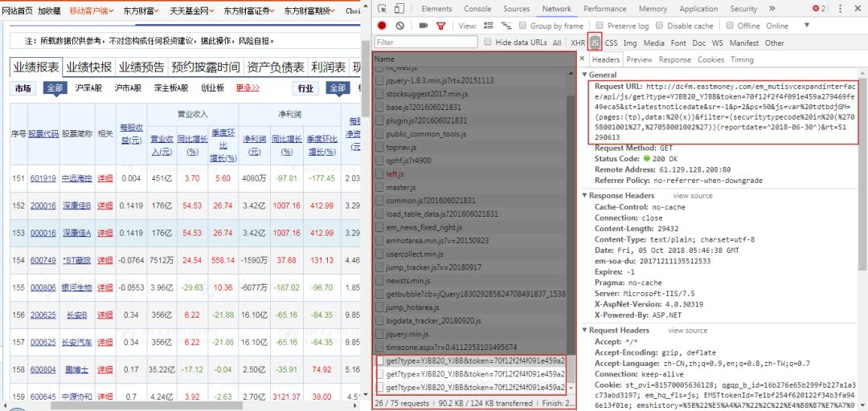Switch webpage to 资产负债表 tab
The height and width of the screenshot is (411, 868).
[276, 67]
